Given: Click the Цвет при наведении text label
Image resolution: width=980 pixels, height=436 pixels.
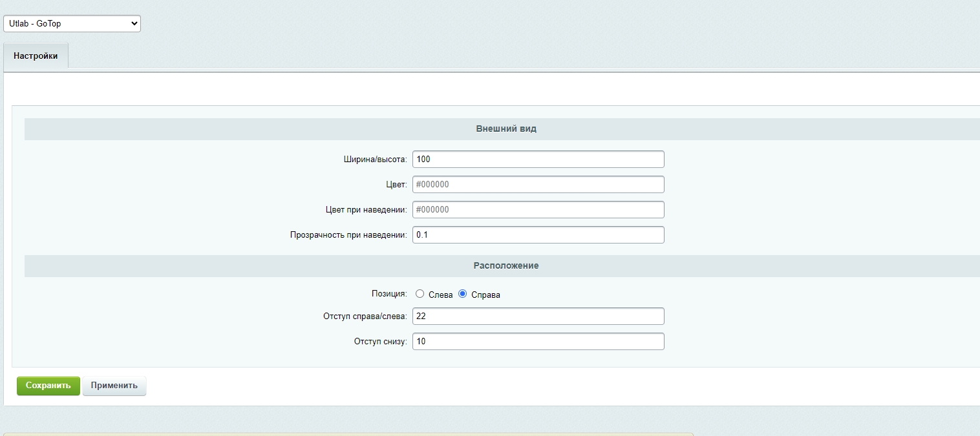Looking at the screenshot, I should coord(366,210).
